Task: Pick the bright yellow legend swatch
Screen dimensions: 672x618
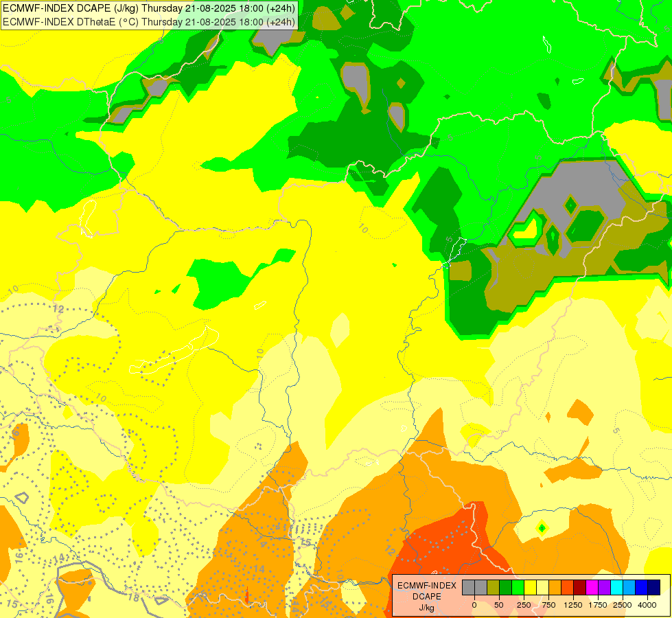Action: pos(531,588)
